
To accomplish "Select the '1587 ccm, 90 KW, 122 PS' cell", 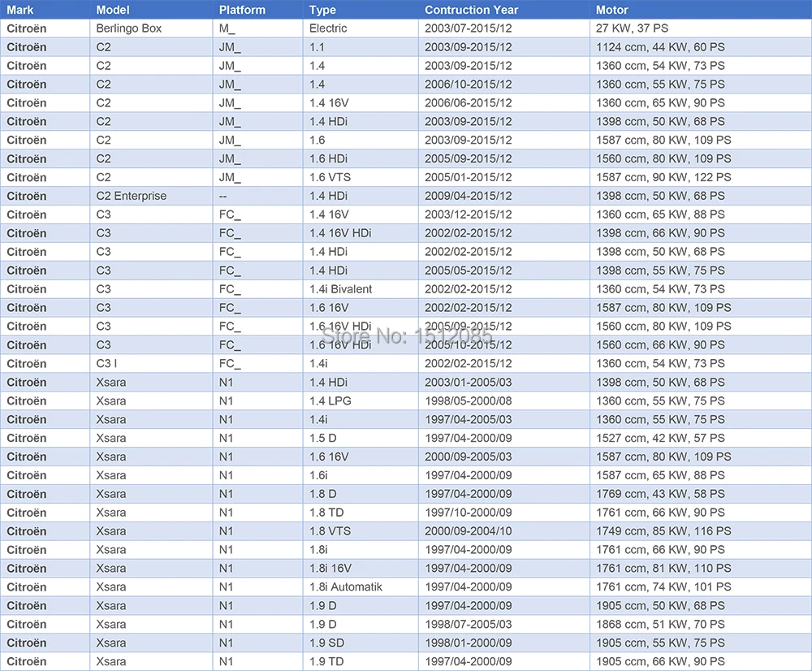I will [701, 177].
